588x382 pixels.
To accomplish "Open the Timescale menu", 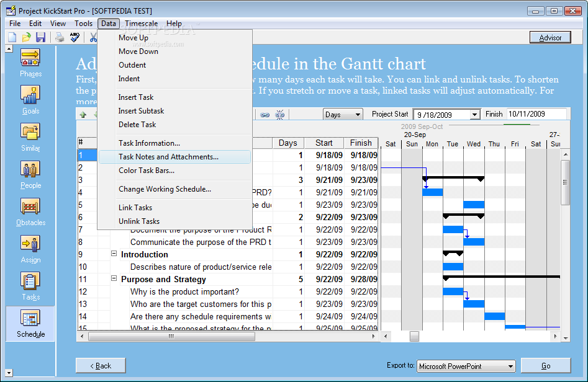I will point(142,23).
